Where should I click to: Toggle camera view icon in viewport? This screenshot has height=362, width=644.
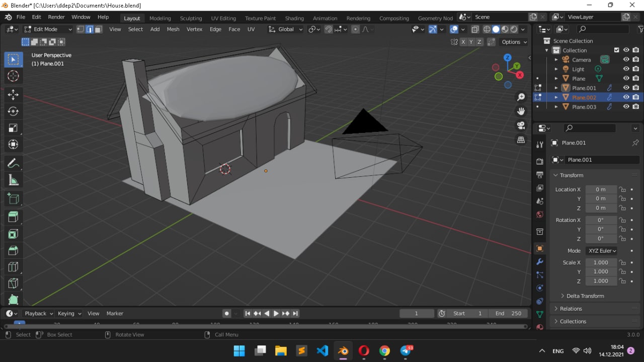click(x=521, y=125)
